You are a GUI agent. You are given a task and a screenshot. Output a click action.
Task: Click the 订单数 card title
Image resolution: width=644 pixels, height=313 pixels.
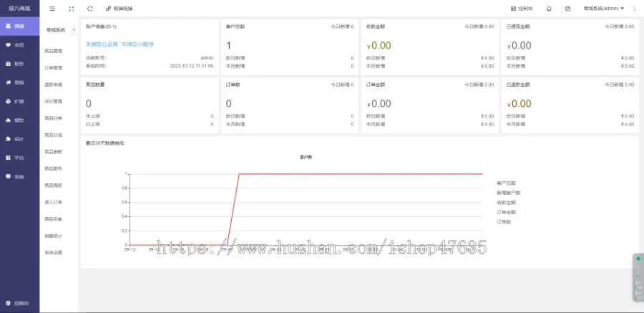click(x=233, y=85)
